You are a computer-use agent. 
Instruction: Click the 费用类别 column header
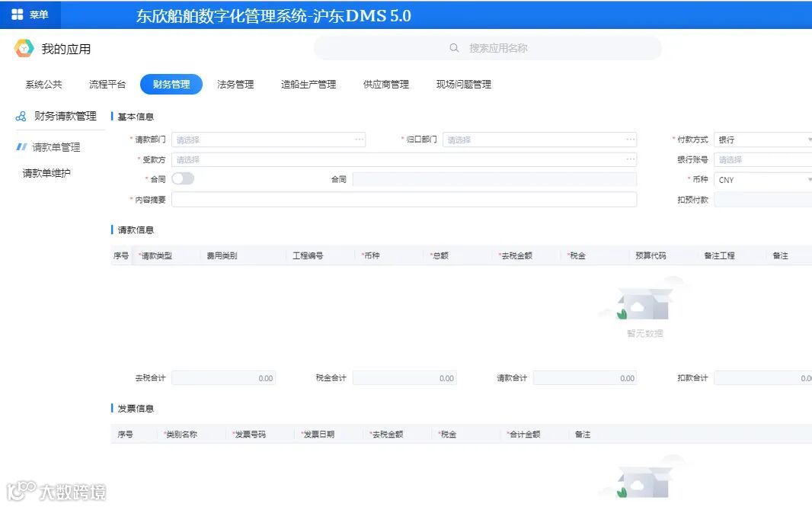point(222,255)
